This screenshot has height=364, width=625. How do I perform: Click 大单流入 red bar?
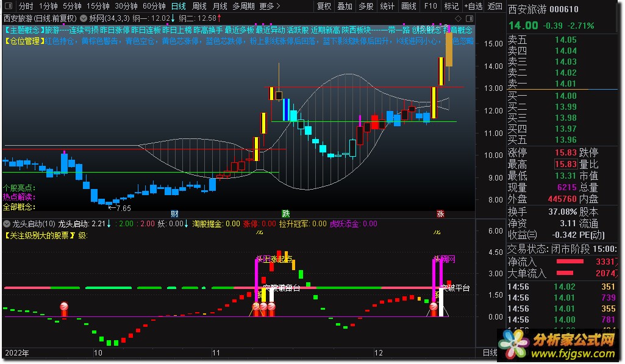pyautogui.click(x=565, y=273)
